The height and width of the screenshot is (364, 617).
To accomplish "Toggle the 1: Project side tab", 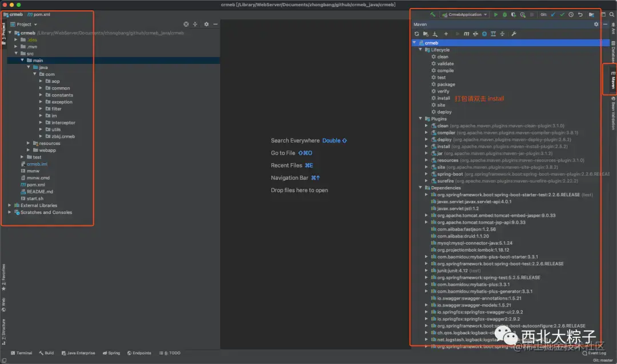I will point(4,33).
